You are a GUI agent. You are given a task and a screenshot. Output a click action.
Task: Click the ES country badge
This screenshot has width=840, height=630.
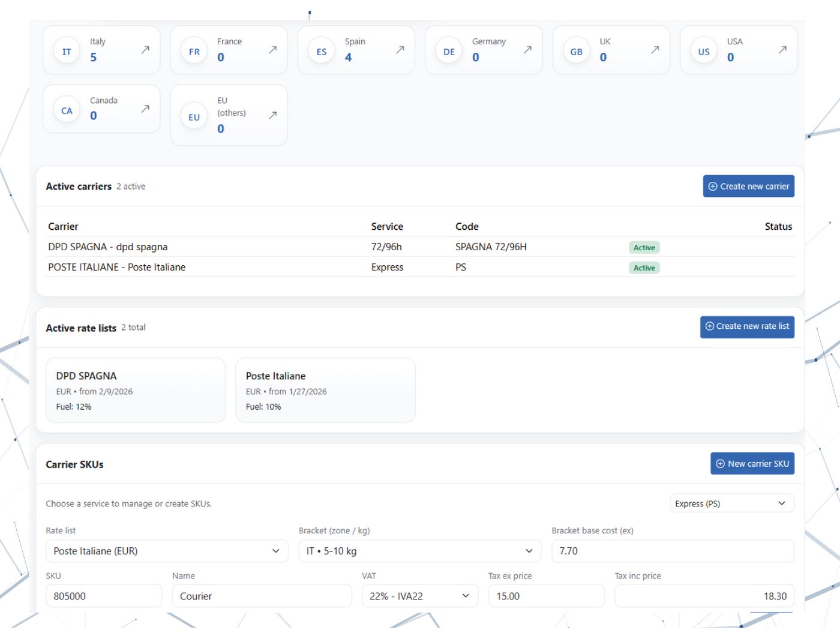coord(322,52)
